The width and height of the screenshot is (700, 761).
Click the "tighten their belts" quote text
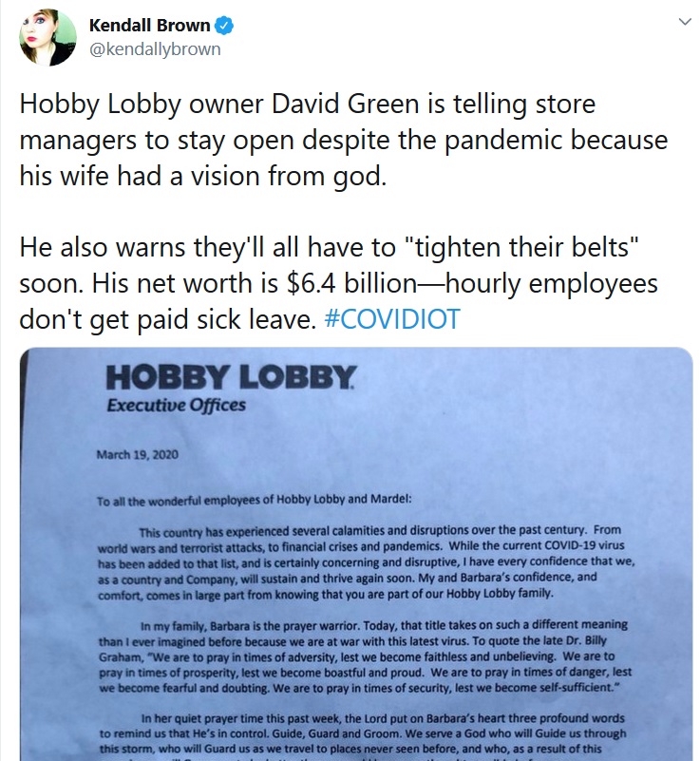coord(520,248)
